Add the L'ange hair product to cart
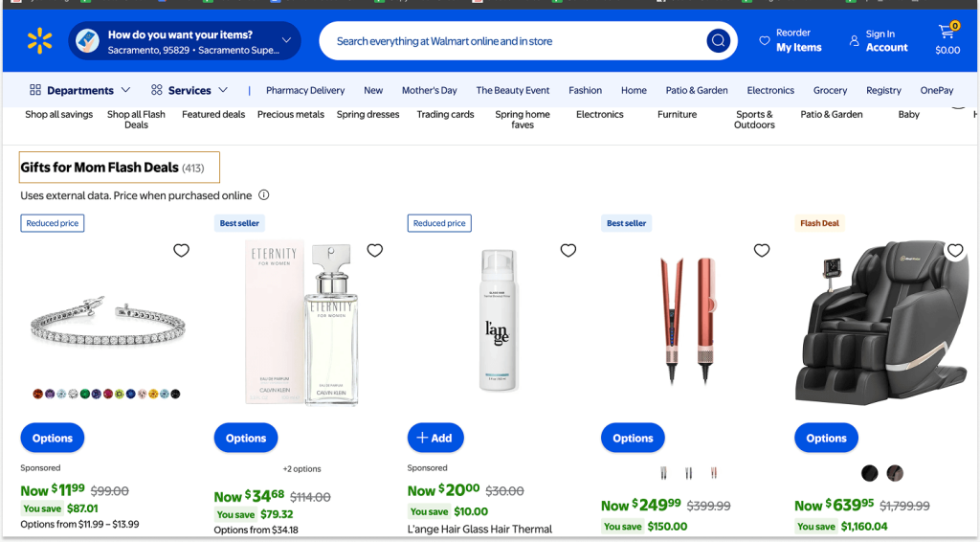Viewport: 980px width, 542px height. pyautogui.click(x=435, y=439)
